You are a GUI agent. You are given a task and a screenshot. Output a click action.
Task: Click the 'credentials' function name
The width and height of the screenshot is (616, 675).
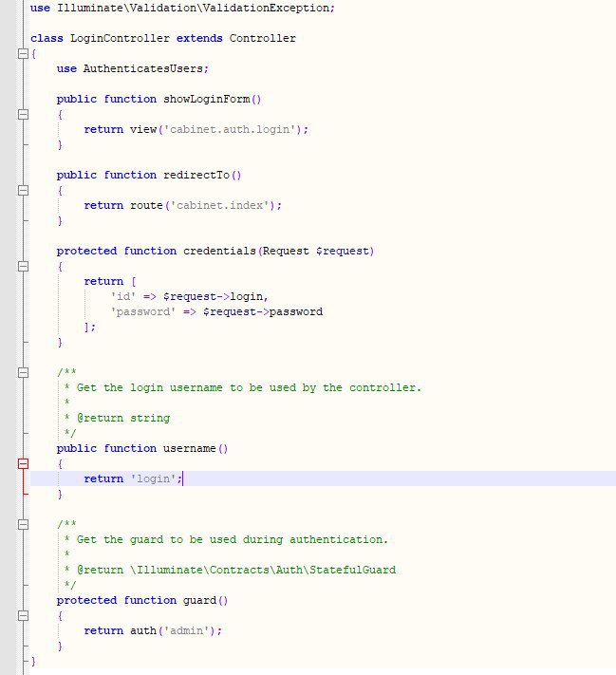point(219,251)
